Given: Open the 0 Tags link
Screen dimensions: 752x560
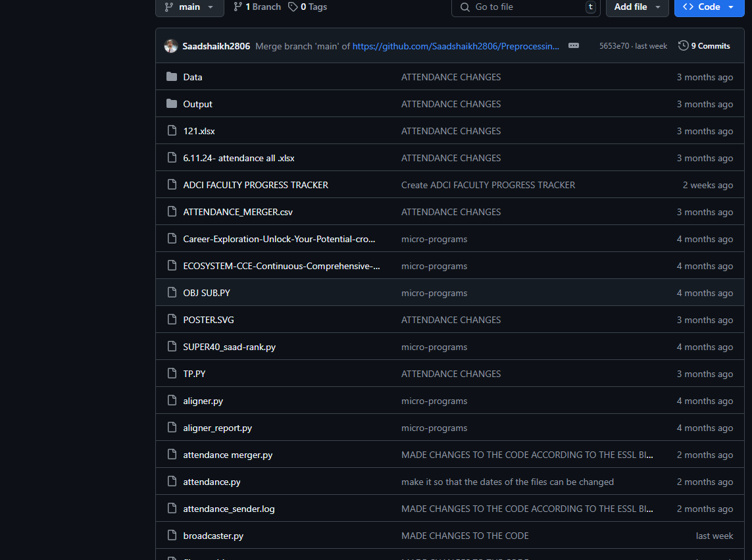Looking at the screenshot, I should [307, 7].
